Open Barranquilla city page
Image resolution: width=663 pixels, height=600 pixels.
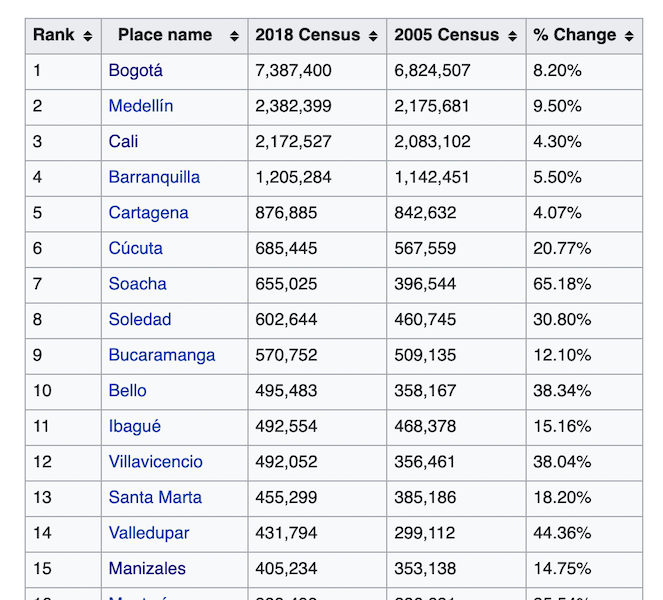point(154,177)
